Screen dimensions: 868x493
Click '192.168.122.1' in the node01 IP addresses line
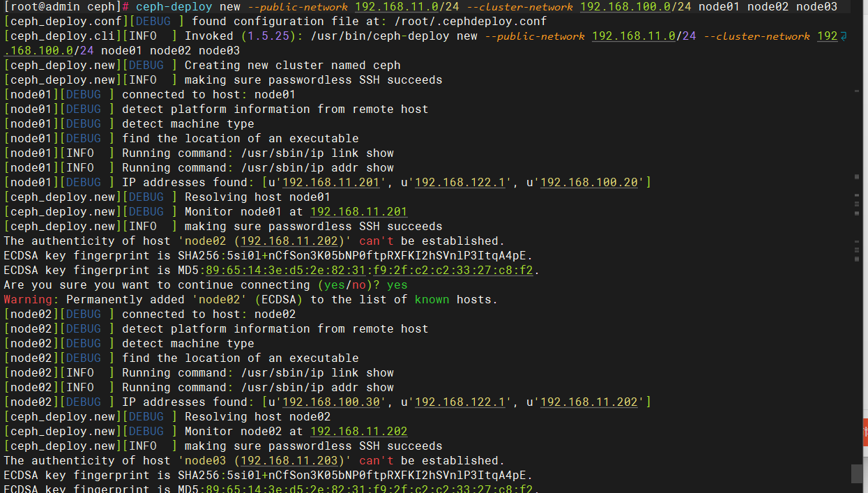click(x=460, y=182)
